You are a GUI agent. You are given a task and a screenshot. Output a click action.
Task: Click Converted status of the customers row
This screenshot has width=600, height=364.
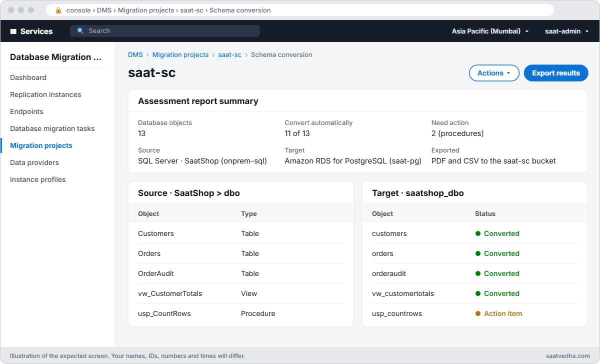(x=497, y=233)
